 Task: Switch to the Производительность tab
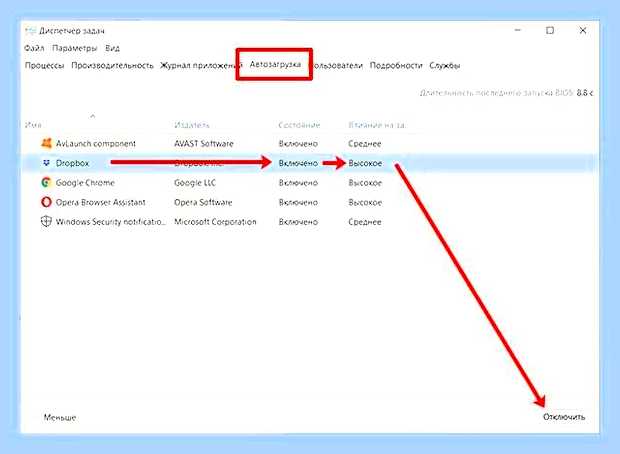[112, 66]
